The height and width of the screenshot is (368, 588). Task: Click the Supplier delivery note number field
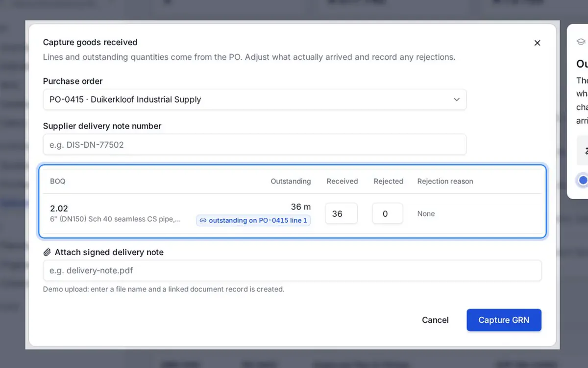[x=255, y=145]
